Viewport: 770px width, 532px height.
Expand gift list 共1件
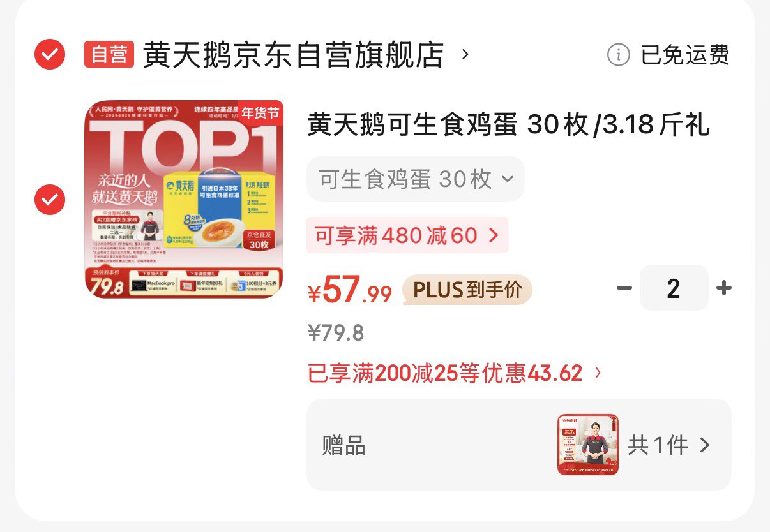668,445
